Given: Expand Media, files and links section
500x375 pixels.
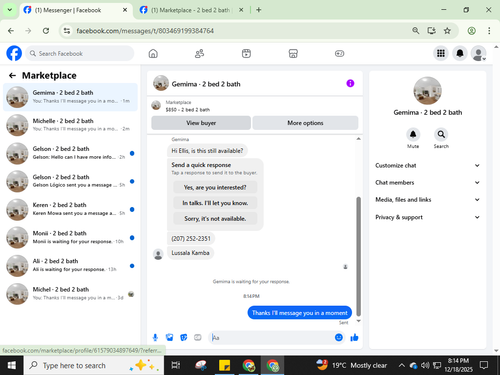Looking at the screenshot, I should tap(428, 200).
